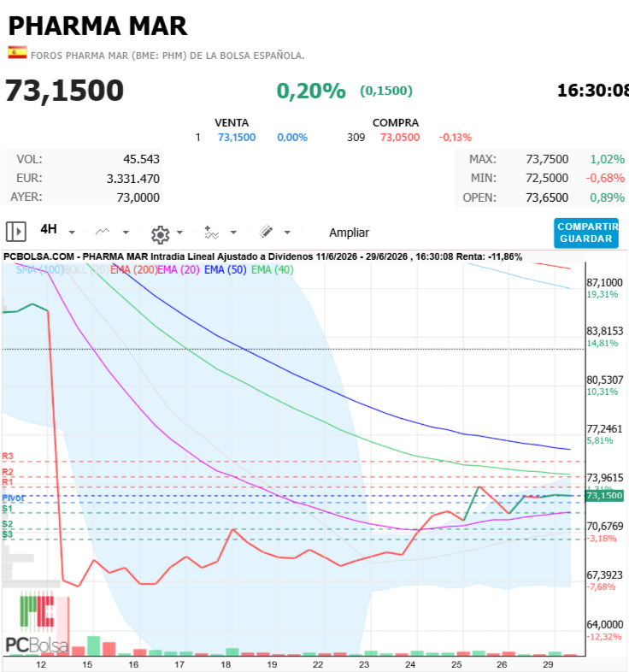The width and height of the screenshot is (629, 672).
Task: Expand the indicators dropdown arrow
Action: coord(233,233)
